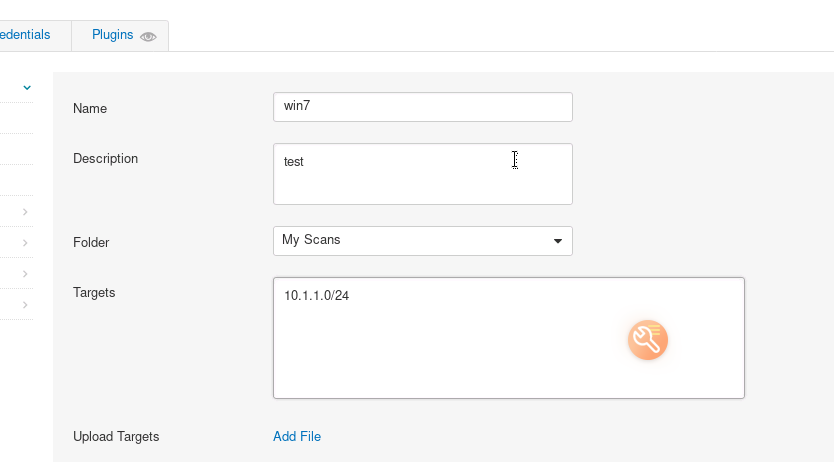The height and width of the screenshot is (462, 834).
Task: Click the Targets field label
Action: (94, 292)
